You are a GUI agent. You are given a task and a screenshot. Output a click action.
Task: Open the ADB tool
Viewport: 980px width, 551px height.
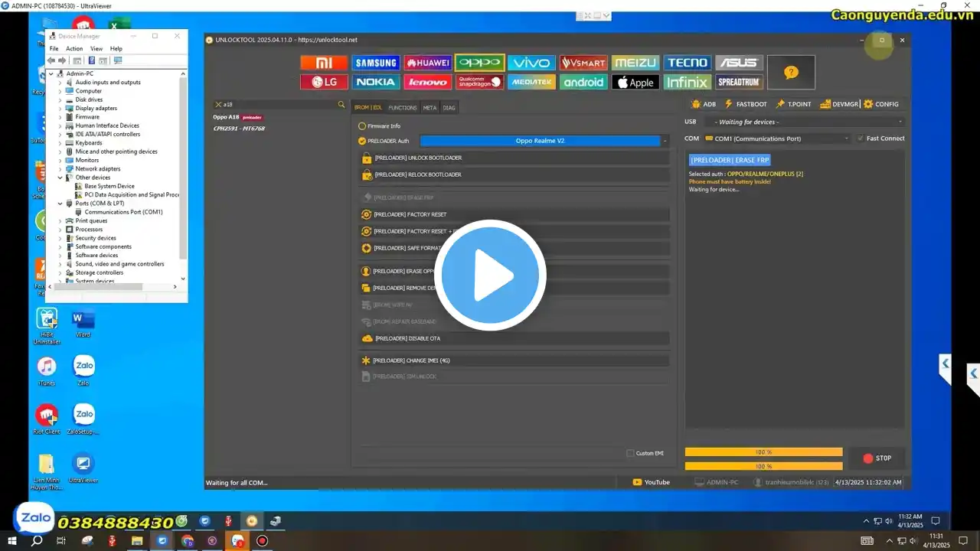[704, 104]
